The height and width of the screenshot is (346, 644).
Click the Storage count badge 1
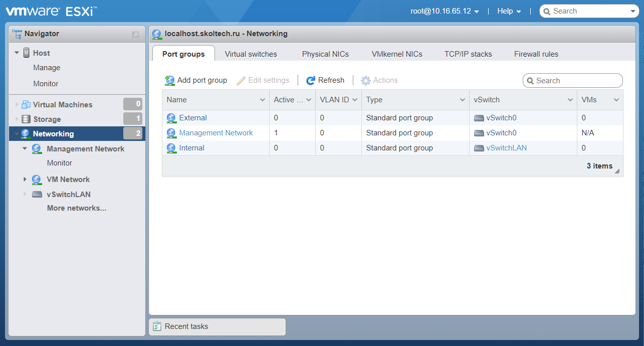(133, 119)
